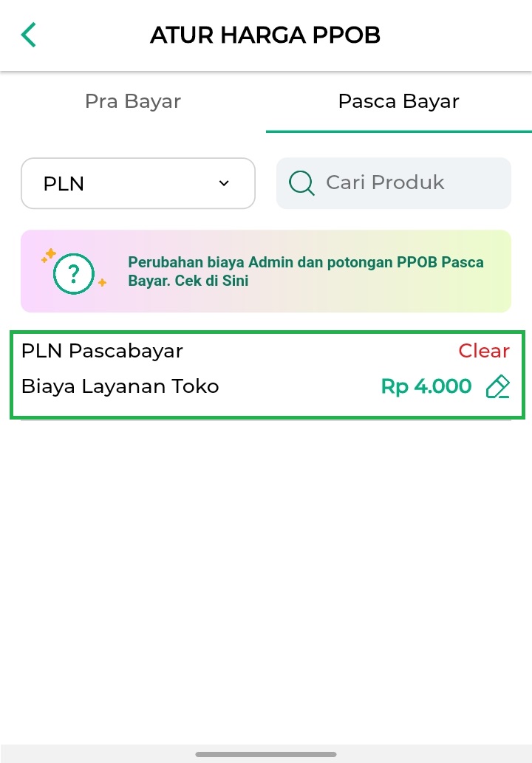Tap the pencil edit icon beside Rp 4.000

[x=497, y=387]
